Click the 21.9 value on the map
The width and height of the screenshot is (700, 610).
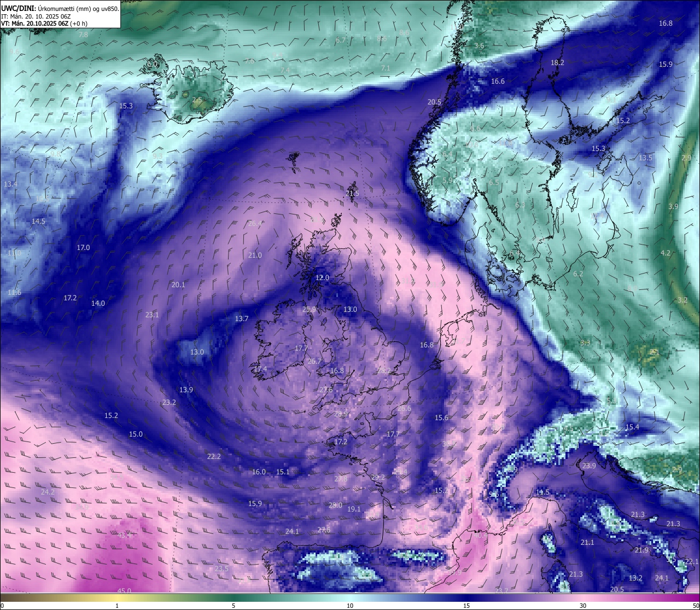641,550
